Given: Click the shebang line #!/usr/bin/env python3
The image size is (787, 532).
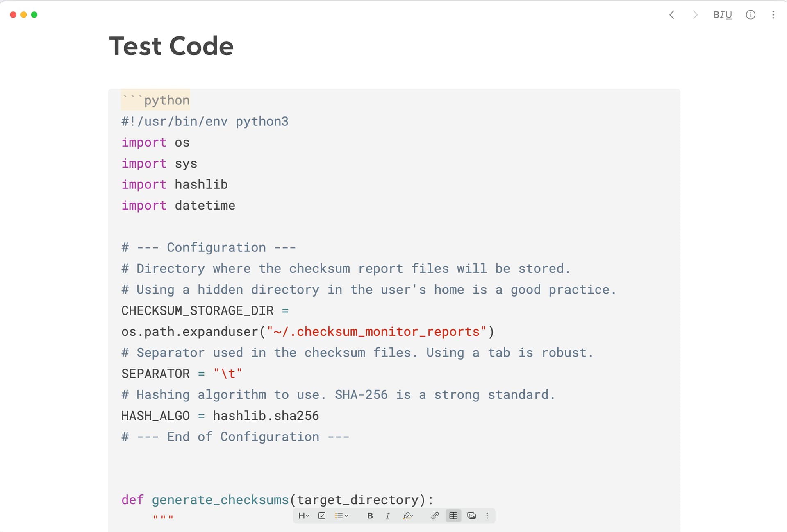Looking at the screenshot, I should tap(205, 121).
